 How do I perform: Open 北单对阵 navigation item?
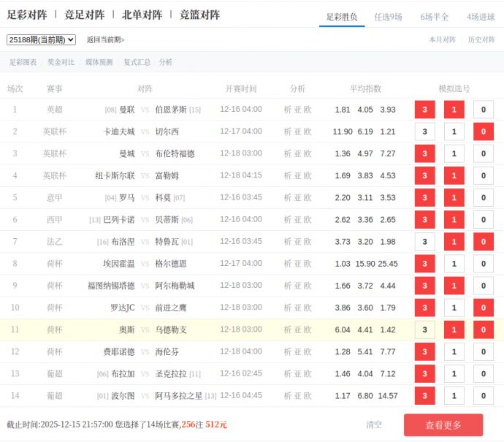coord(142,15)
